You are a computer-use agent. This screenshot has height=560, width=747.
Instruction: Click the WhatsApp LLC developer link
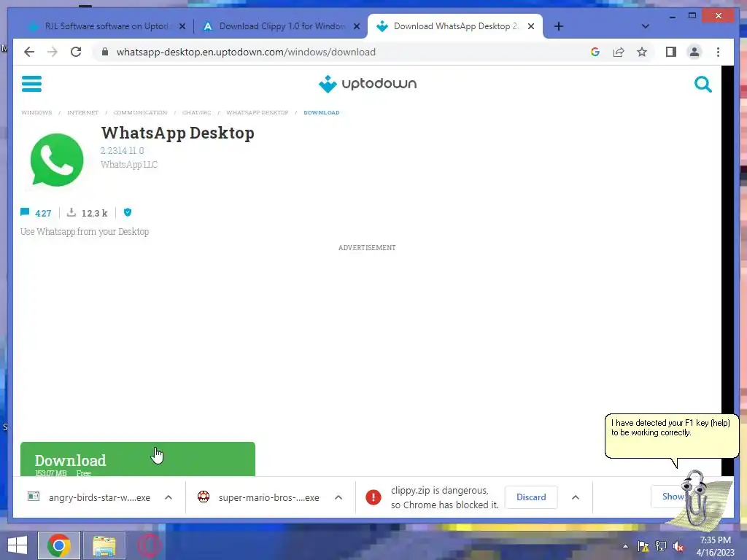(x=129, y=165)
